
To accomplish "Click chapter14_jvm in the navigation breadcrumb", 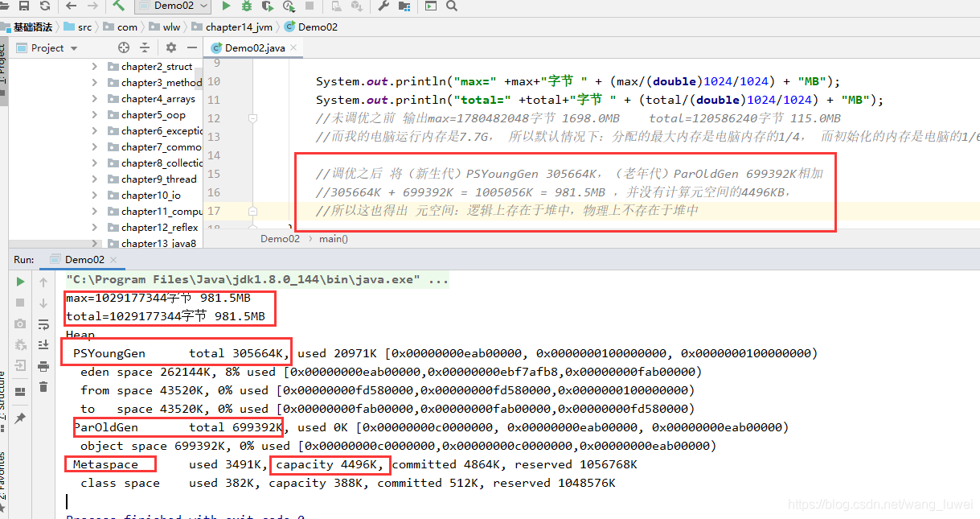I will [232, 27].
